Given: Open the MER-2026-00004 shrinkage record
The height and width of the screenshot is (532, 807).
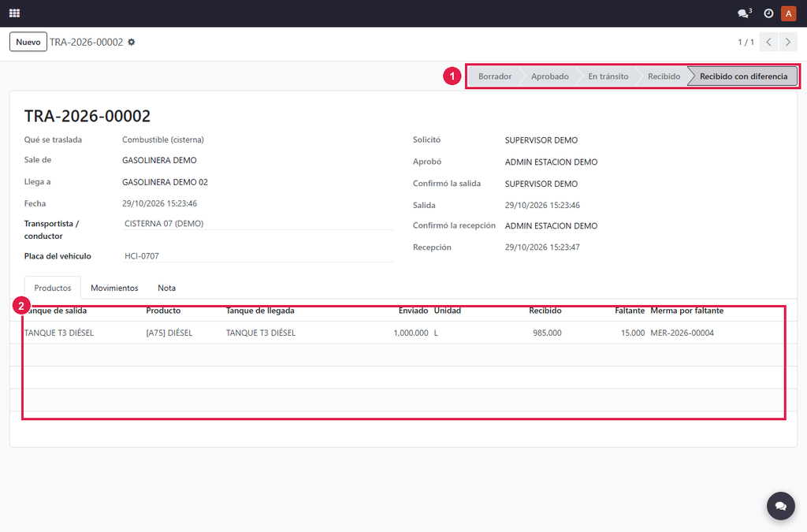Looking at the screenshot, I should (682, 333).
